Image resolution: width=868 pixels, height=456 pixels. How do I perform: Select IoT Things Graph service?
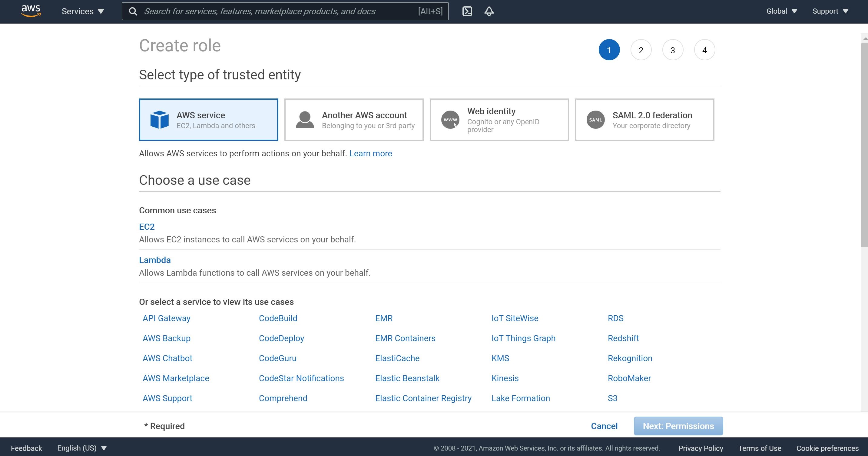click(523, 338)
